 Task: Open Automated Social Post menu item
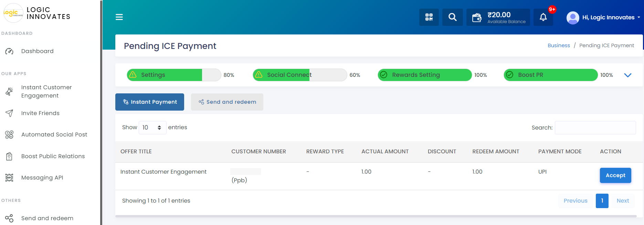(54, 135)
